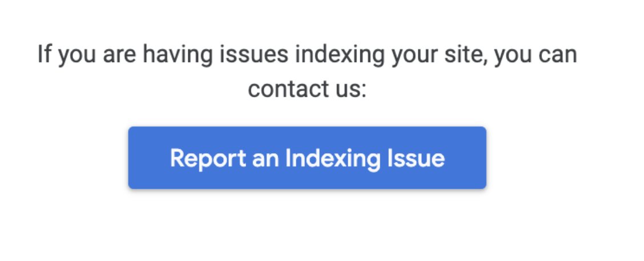Activate the Report an Indexing Issue button
The image size is (644, 261).
click(x=307, y=158)
